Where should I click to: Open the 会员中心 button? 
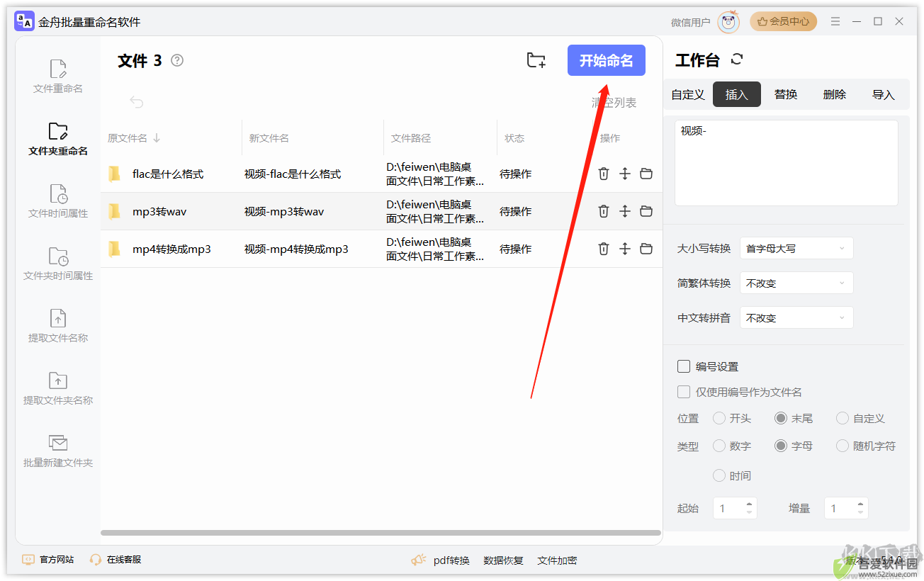(x=784, y=21)
